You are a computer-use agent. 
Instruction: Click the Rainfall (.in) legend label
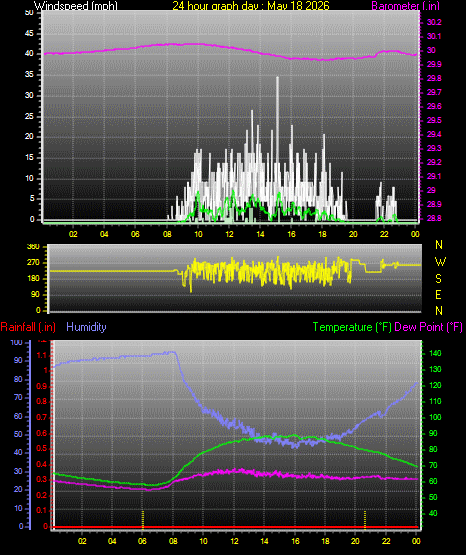pyautogui.click(x=28, y=327)
